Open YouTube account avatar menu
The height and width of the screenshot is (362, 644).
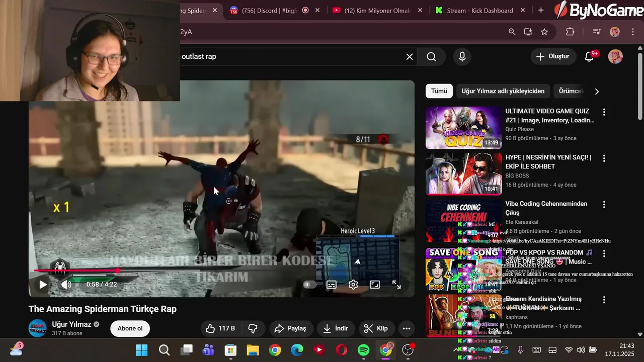(x=615, y=56)
